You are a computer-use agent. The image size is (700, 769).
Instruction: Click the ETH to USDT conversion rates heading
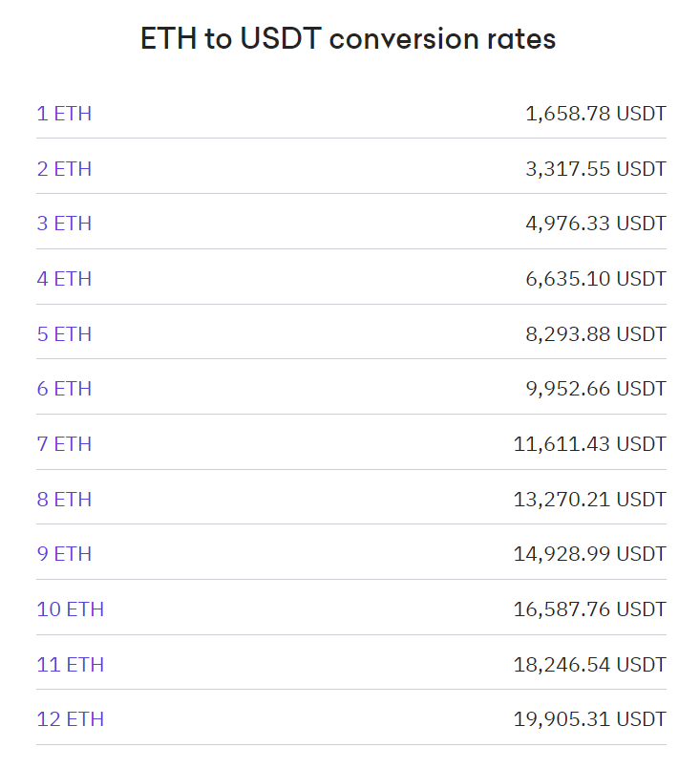(349, 39)
